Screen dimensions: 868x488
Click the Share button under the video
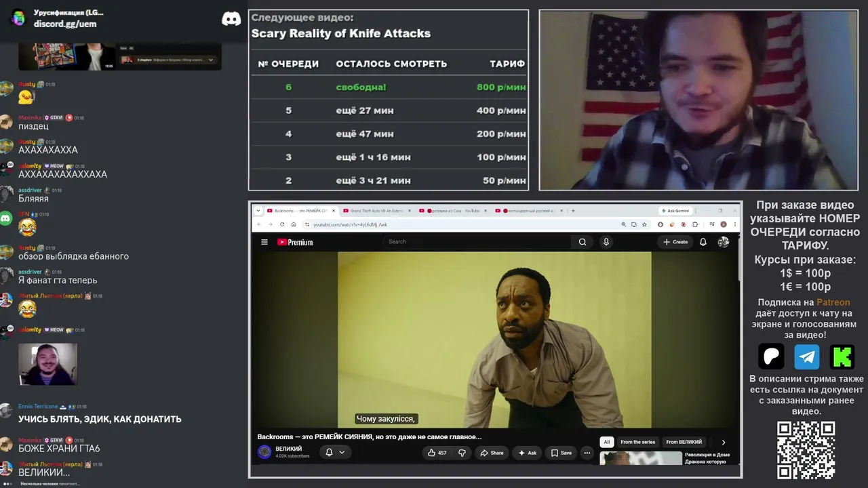pyautogui.click(x=492, y=453)
